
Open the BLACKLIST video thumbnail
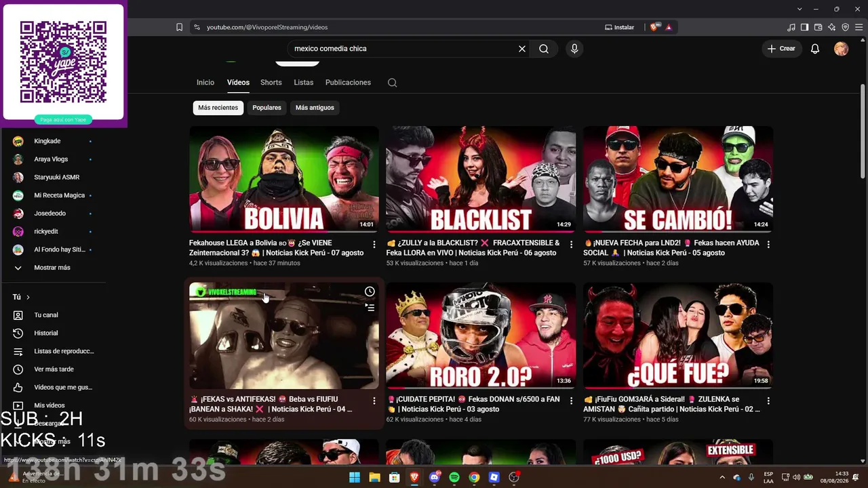point(481,179)
